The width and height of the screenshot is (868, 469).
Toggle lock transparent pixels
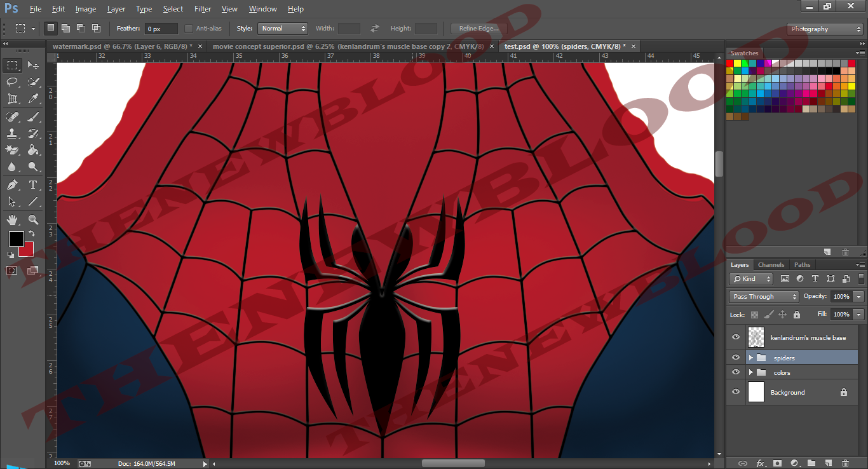click(x=754, y=315)
